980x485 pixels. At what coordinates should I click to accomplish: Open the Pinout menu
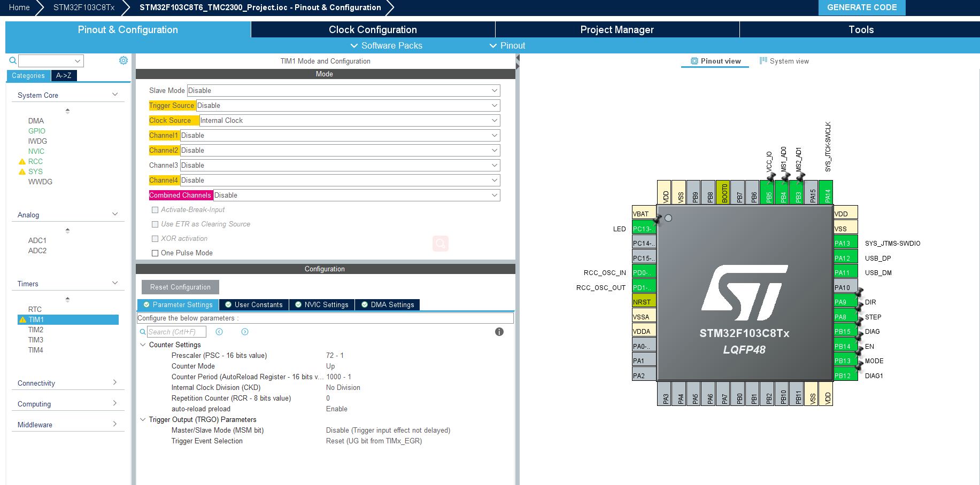pos(507,46)
